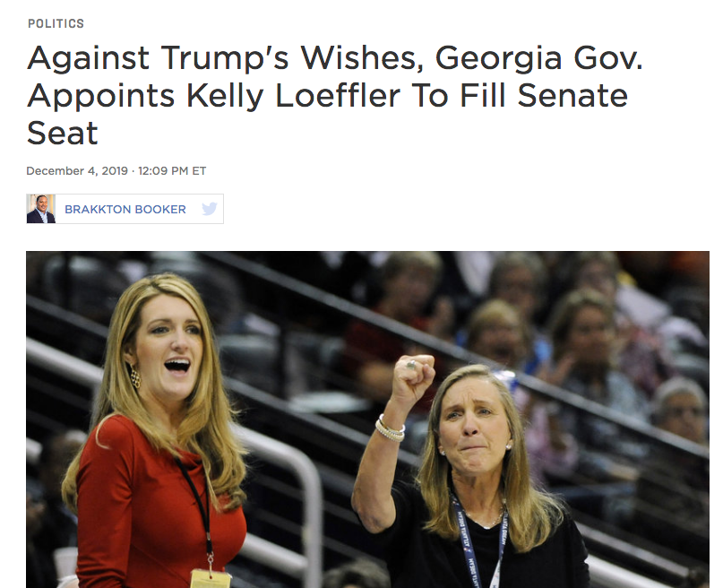Image resolution: width=723 pixels, height=588 pixels.
Task: Visit the BRAKKTON BOOKER author name link
Action: (125, 210)
